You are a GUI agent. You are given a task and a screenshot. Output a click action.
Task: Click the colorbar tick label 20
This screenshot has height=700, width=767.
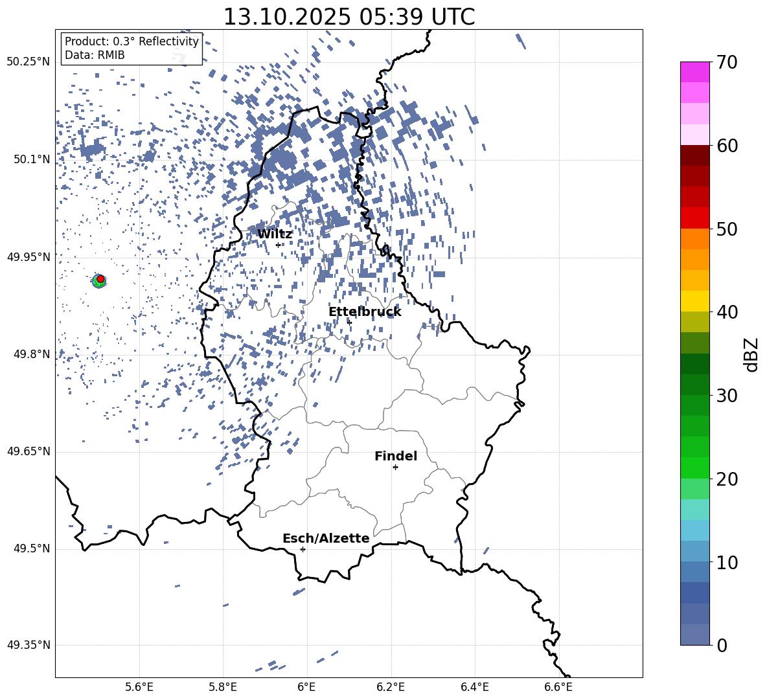pos(727,479)
